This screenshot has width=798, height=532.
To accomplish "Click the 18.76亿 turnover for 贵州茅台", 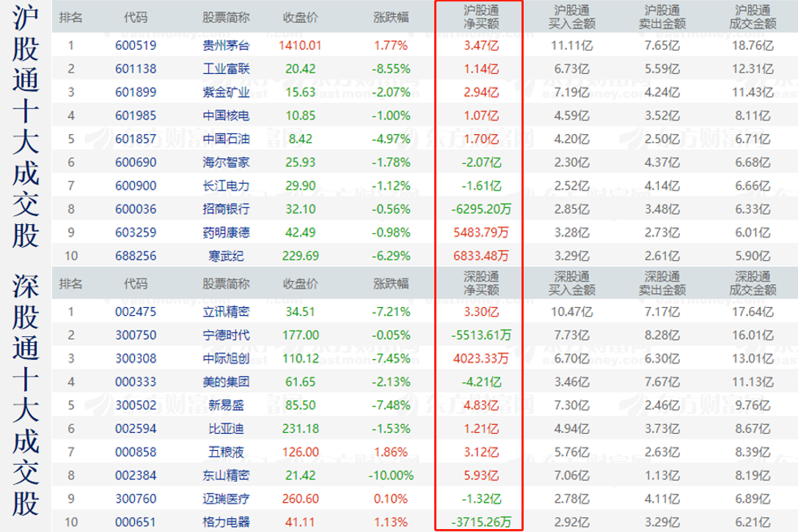I will tap(753, 45).
